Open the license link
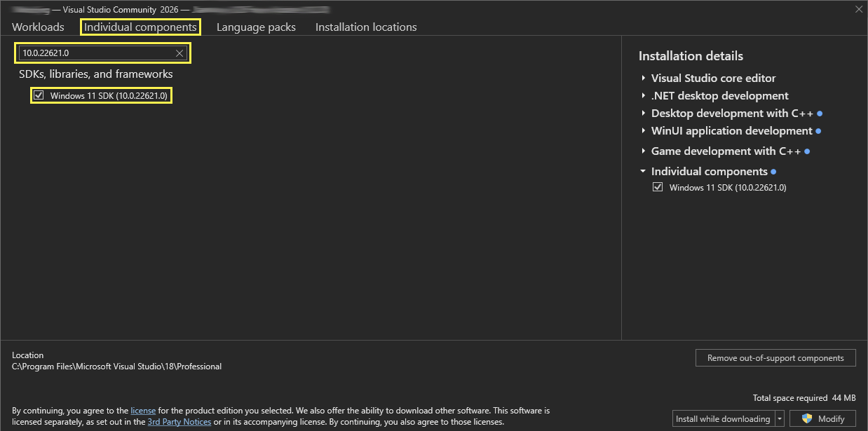The height and width of the screenshot is (431, 868). [x=143, y=411]
